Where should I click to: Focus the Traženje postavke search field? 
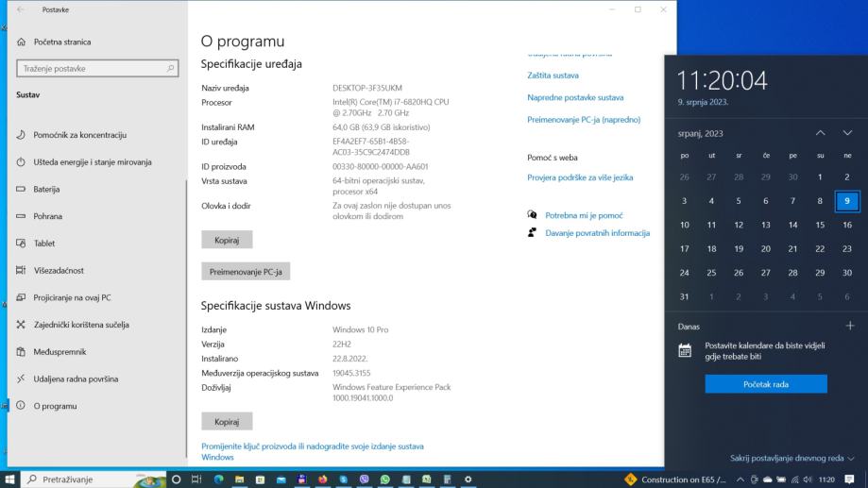97,69
